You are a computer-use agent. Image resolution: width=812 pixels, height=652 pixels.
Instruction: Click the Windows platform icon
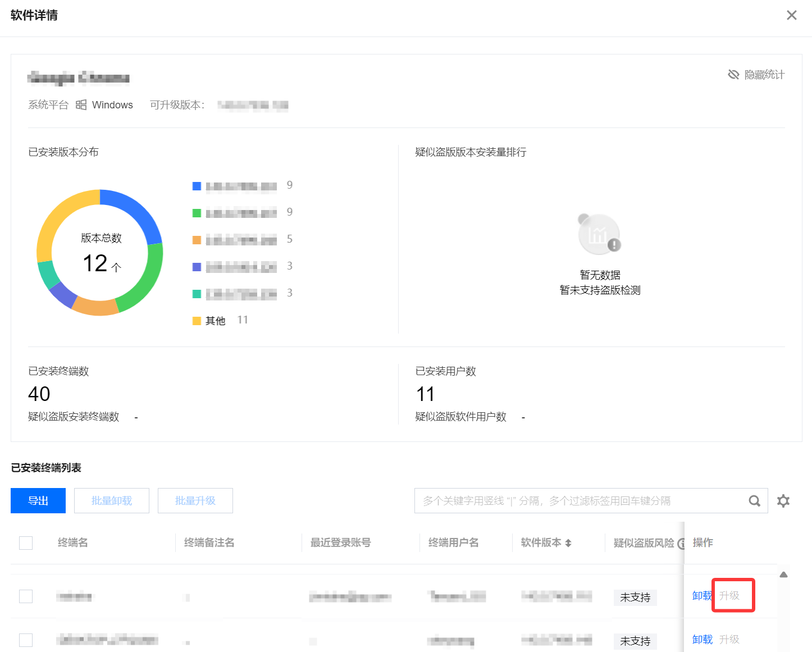[81, 105]
